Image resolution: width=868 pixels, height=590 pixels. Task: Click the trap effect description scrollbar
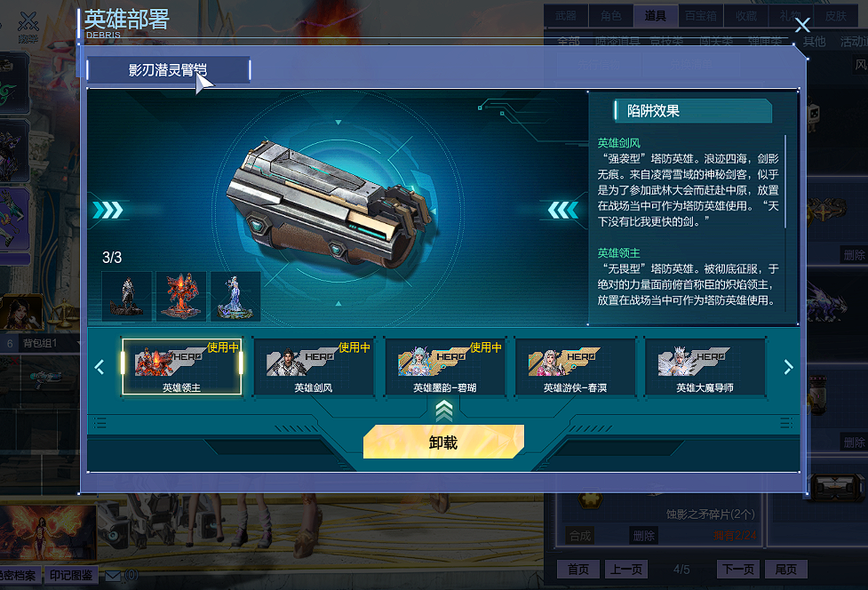point(785,182)
